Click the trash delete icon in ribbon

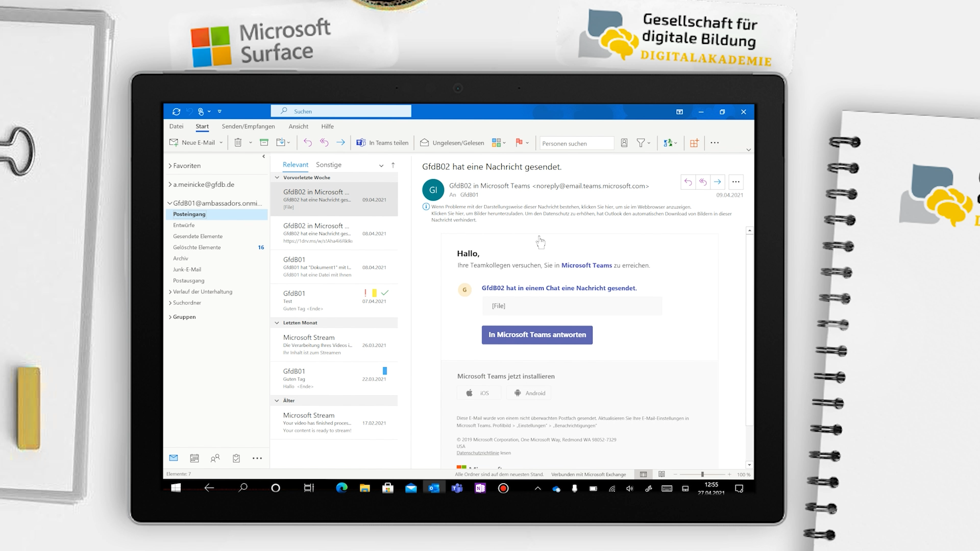pyautogui.click(x=238, y=143)
